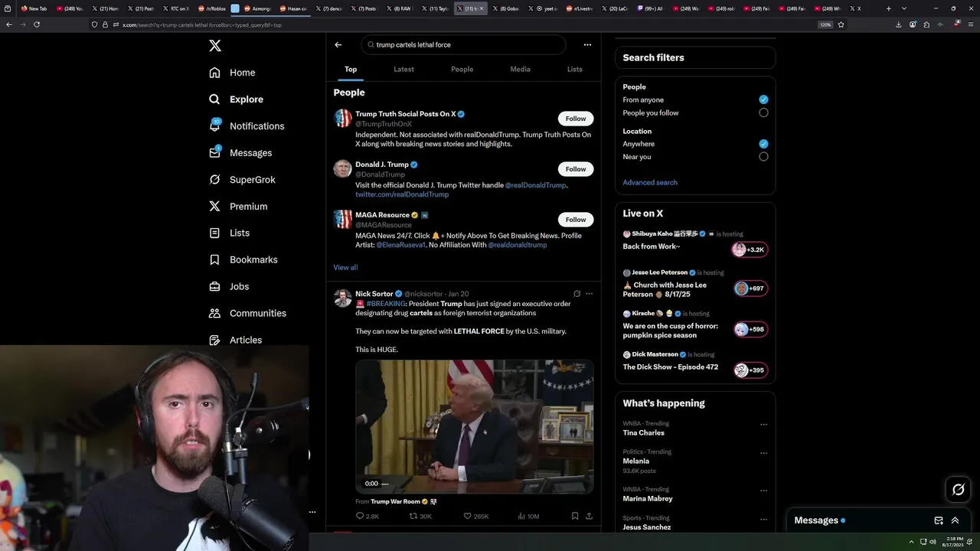Image resolution: width=980 pixels, height=551 pixels.
Task: Open Notifications in the sidebar
Action: tap(247, 126)
